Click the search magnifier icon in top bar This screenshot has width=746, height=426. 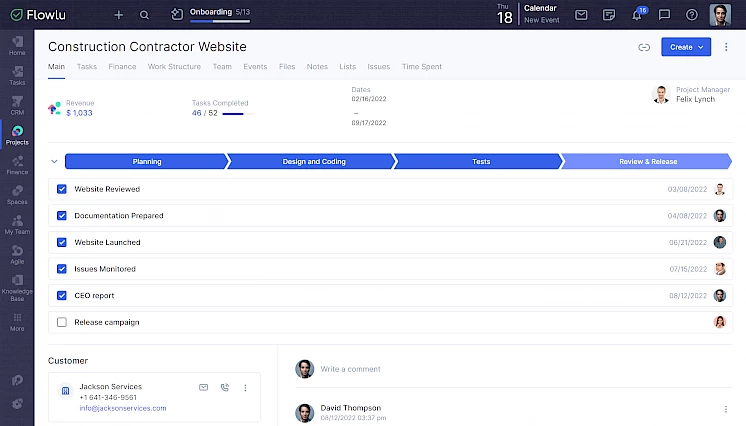coord(145,15)
